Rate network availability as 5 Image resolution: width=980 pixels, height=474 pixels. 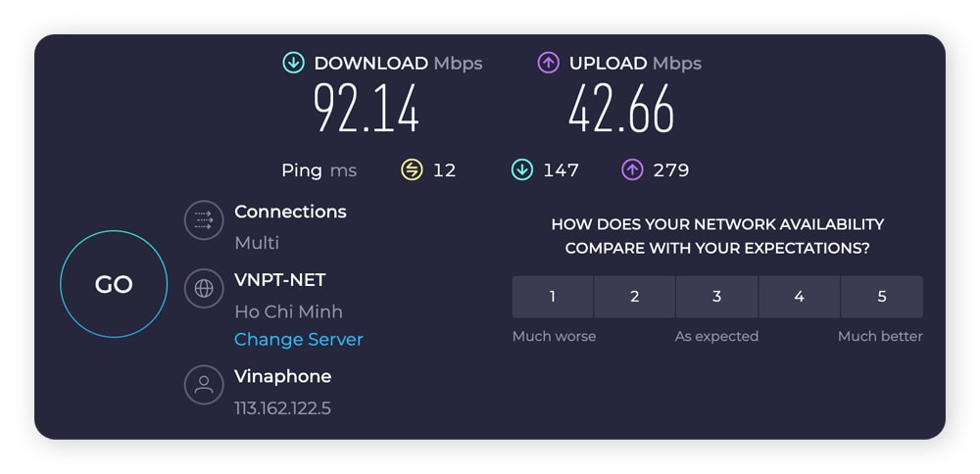[882, 297]
